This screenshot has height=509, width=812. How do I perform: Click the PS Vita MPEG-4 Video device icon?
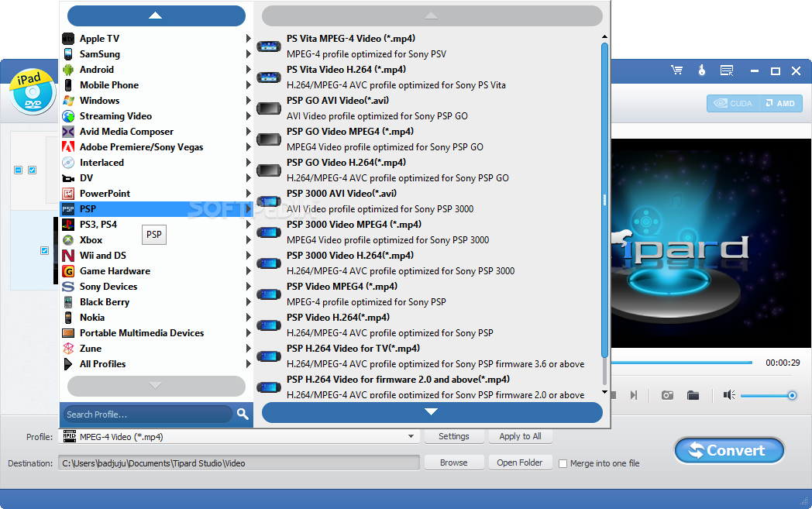click(x=269, y=46)
